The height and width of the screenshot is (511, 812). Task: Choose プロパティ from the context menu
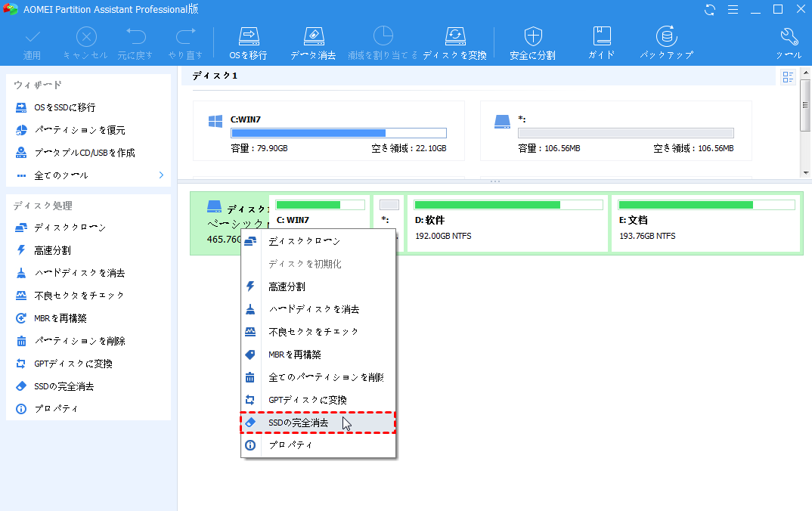point(318,444)
